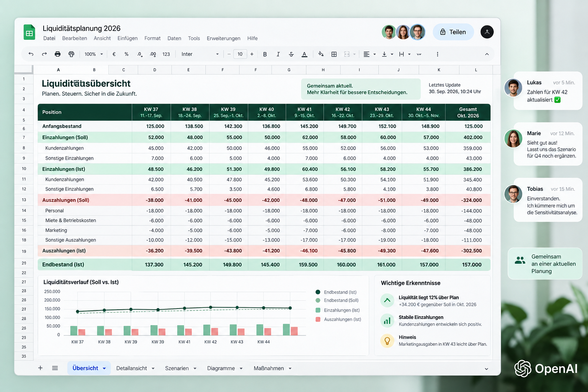
Task: Open the Einfügen menu
Action: coord(127,38)
